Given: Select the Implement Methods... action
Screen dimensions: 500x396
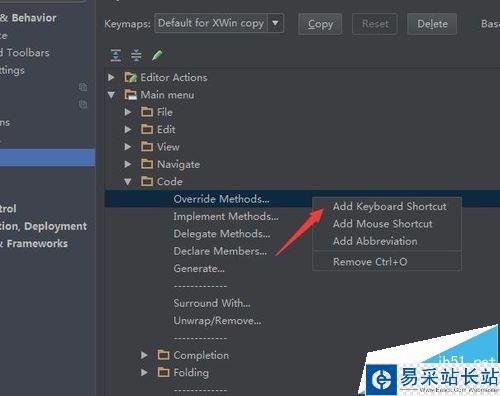Looking at the screenshot, I should tap(226, 217).
